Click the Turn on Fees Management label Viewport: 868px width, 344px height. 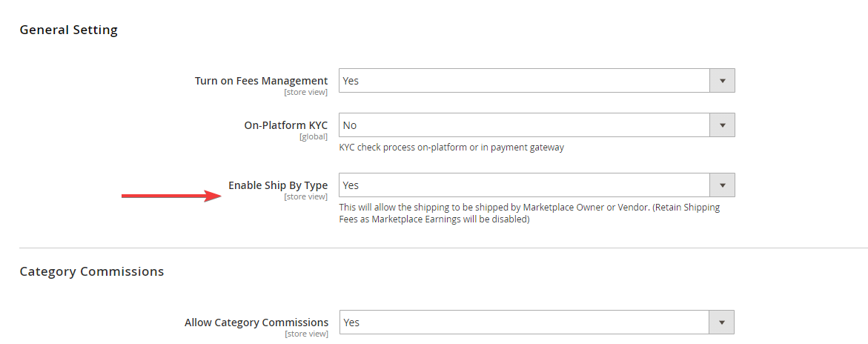pos(261,81)
